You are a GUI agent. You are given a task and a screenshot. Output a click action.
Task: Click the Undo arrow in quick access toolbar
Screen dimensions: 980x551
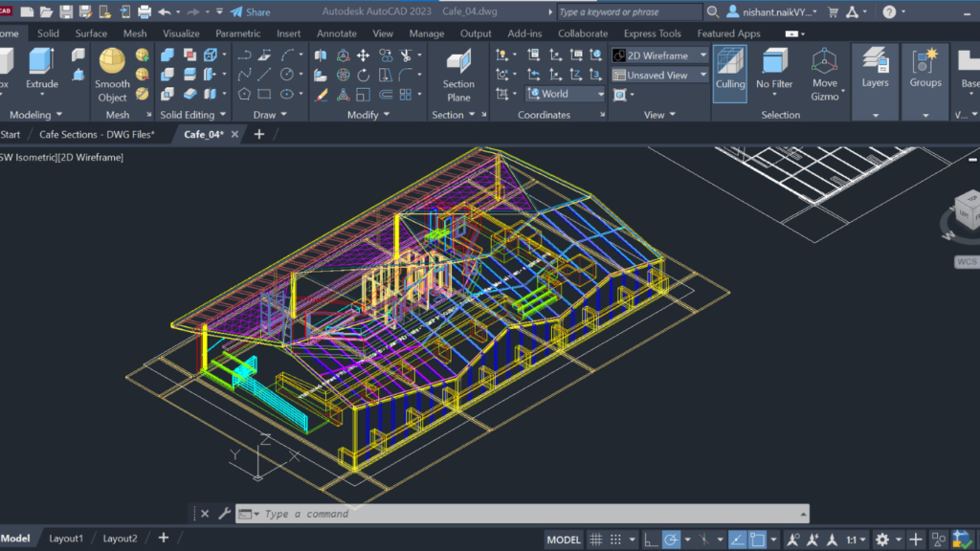click(165, 12)
